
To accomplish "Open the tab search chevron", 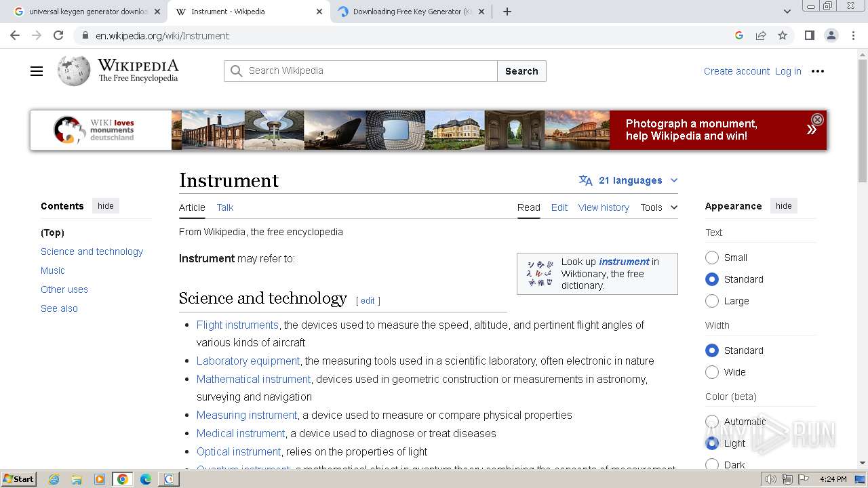I will (x=787, y=12).
